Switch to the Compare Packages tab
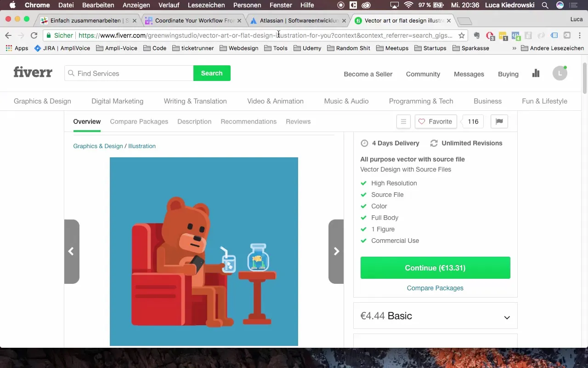The height and width of the screenshot is (368, 588). pyautogui.click(x=139, y=121)
